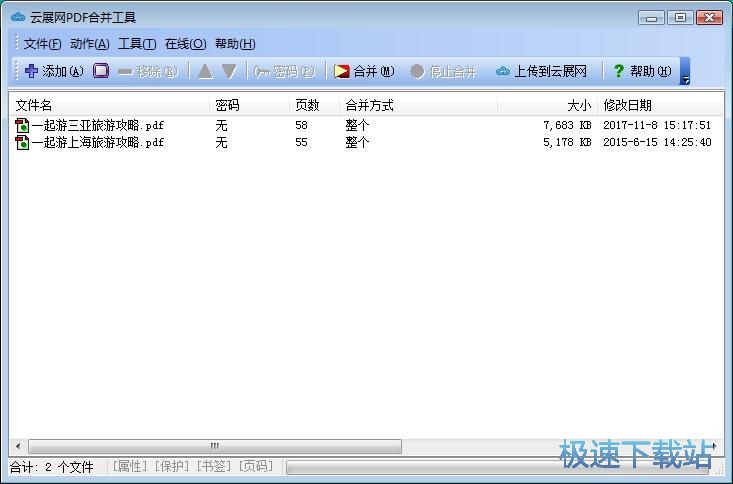Click 无 password cell in 上海 row
The width and height of the screenshot is (733, 484).
221,142
